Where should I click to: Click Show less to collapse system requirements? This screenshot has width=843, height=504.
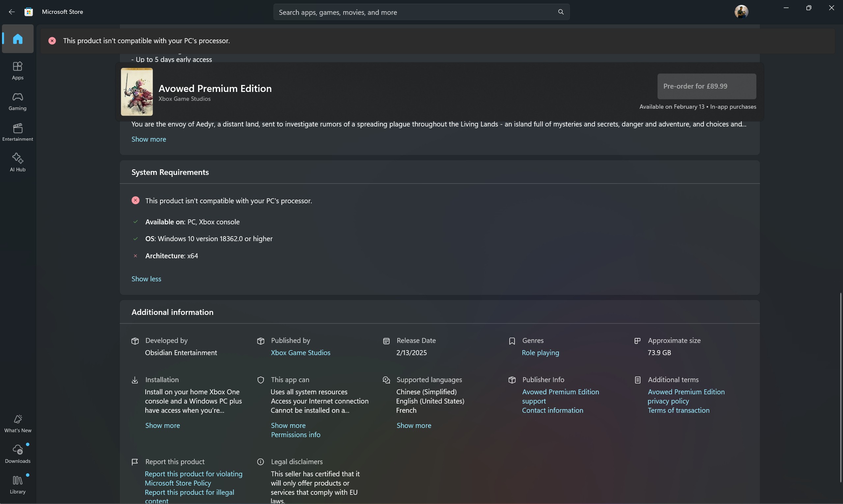(x=146, y=278)
